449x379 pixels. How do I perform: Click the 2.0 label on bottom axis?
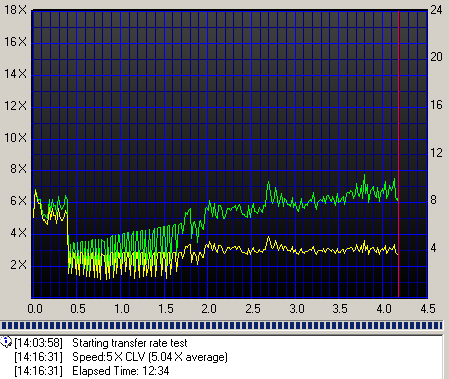[x=209, y=308]
